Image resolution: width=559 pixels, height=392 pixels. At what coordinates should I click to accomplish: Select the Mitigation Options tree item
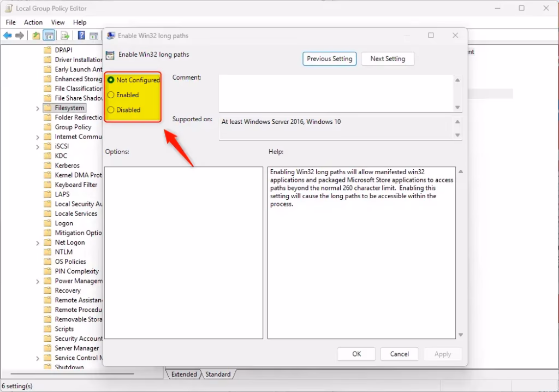(78, 233)
